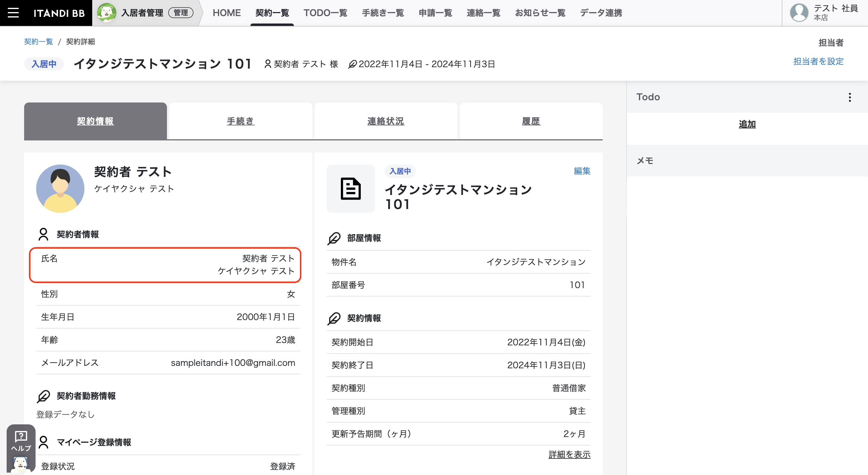868x475 pixels.
Task: Click the chat bear icon below ヘルプ
Action: click(x=20, y=464)
